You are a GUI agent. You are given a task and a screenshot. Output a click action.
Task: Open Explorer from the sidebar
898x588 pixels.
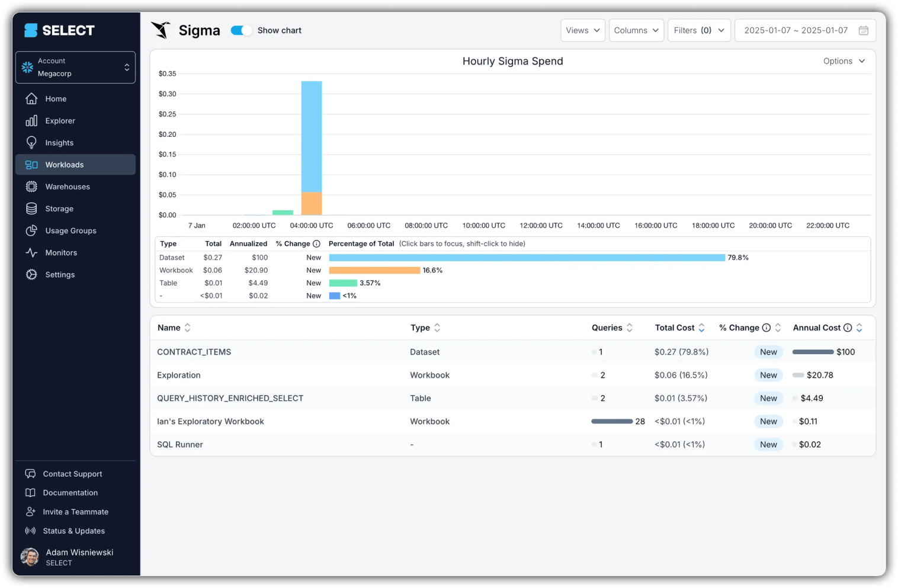[75, 121]
